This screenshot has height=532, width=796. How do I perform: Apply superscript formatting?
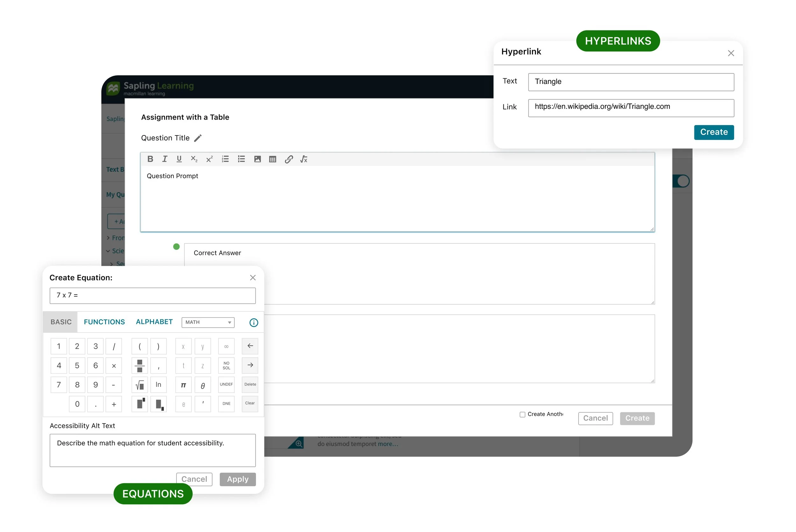(x=210, y=159)
